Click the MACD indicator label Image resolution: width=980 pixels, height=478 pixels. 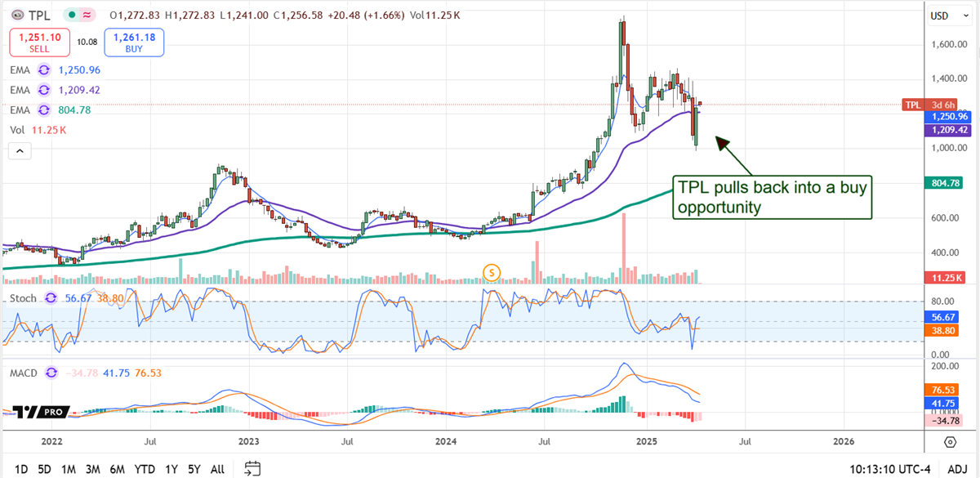point(24,373)
